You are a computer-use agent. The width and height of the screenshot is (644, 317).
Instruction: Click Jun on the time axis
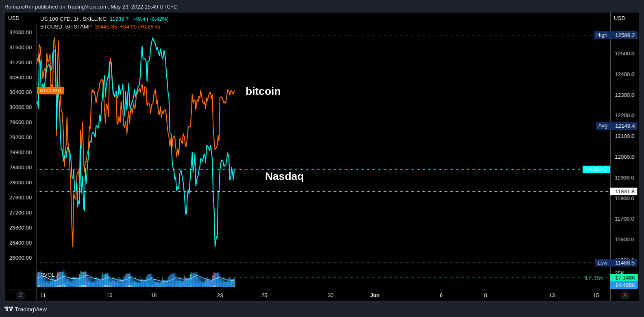point(375,295)
